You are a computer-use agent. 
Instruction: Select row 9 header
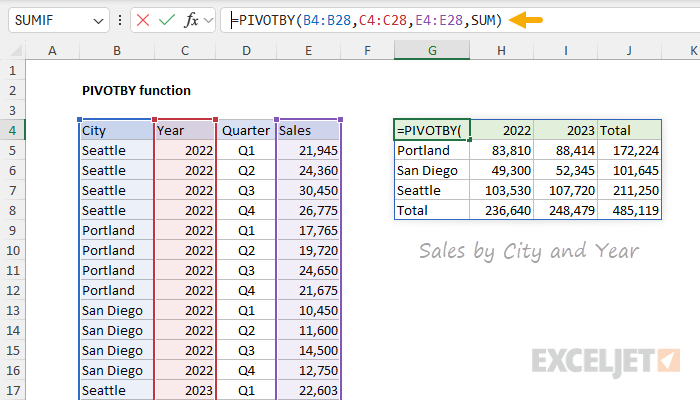click(12, 230)
